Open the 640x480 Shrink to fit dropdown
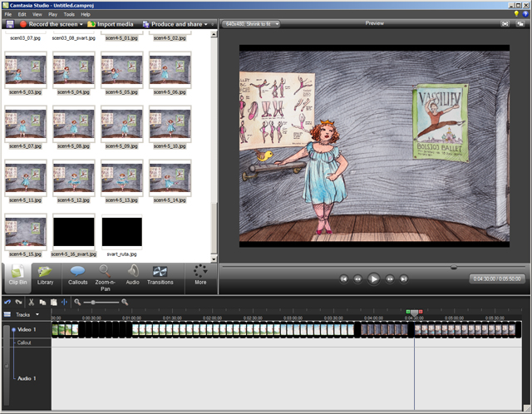This screenshot has height=414, width=532. [x=251, y=24]
